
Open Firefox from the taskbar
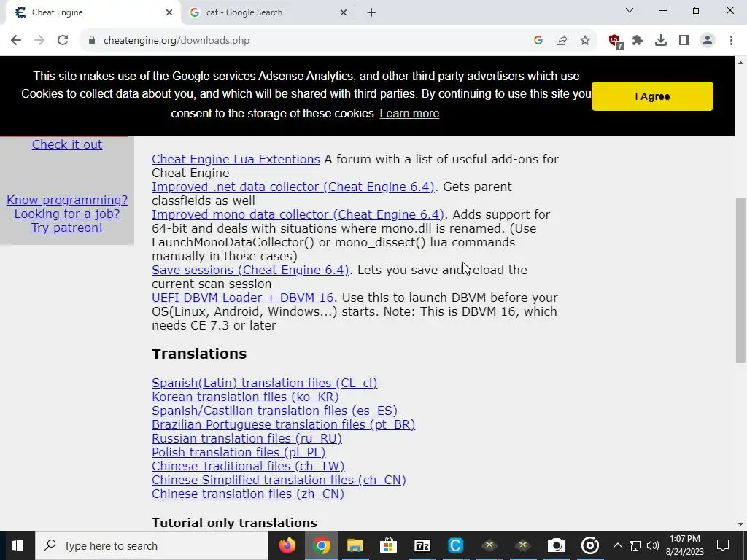tap(287, 545)
